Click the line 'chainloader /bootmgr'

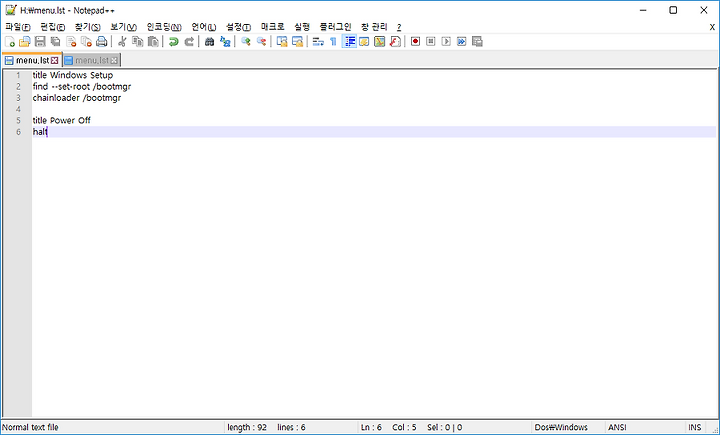[77, 98]
